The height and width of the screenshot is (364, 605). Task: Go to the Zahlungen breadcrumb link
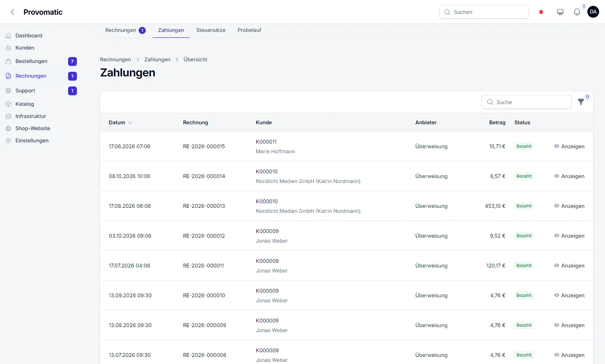tap(157, 60)
